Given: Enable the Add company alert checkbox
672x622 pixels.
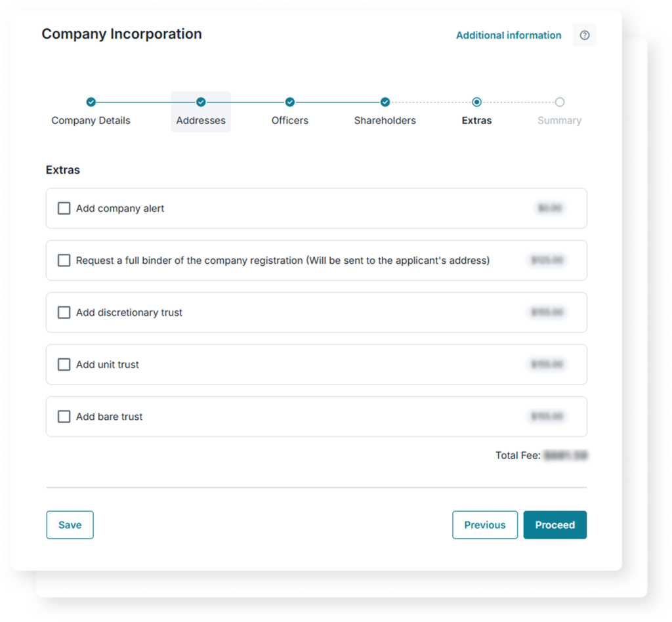Looking at the screenshot, I should [64, 209].
